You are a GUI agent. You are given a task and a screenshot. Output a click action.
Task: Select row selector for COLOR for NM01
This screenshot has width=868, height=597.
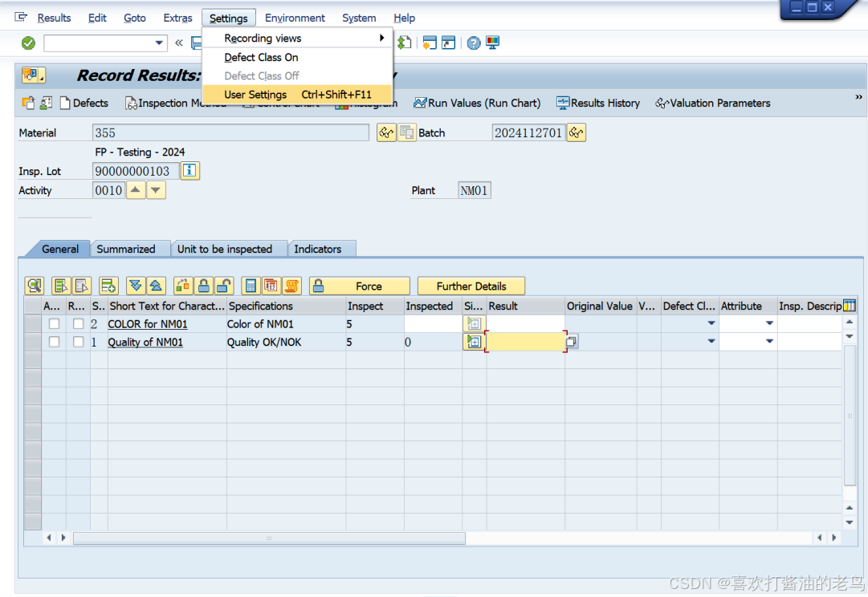33,323
